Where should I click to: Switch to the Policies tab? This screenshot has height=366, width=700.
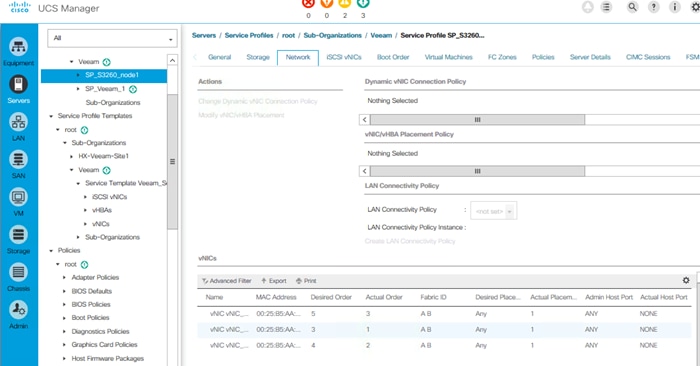(543, 57)
